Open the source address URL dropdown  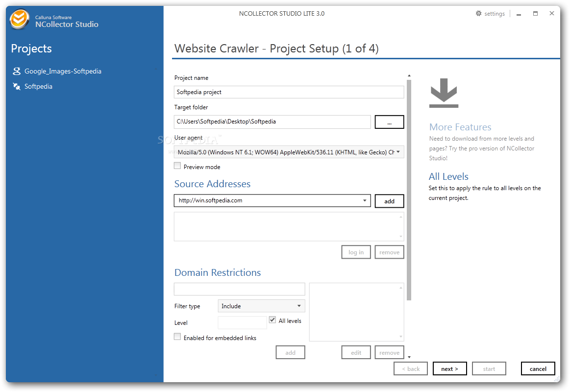point(365,200)
